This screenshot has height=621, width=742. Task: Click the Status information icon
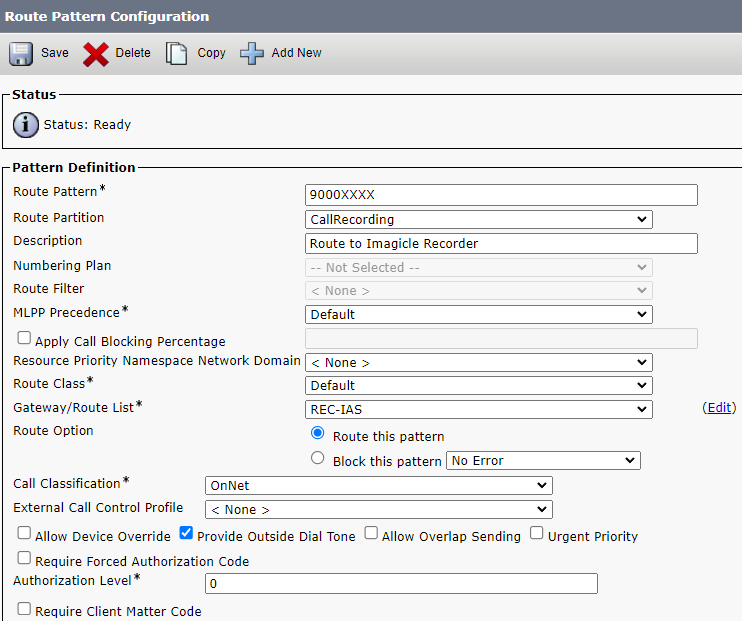[26, 125]
